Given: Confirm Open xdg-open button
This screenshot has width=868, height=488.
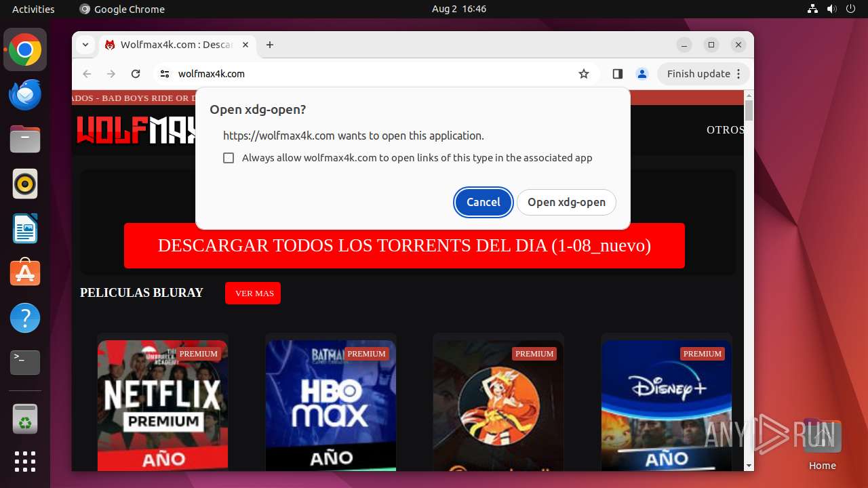Looking at the screenshot, I should pos(566,202).
